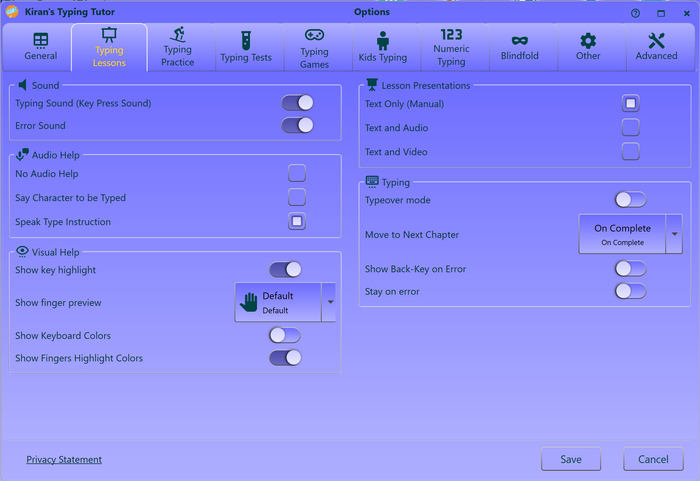Open the Privacy Statement link

click(x=64, y=459)
